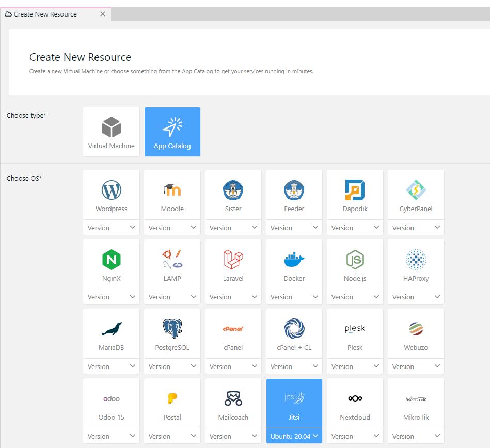Choose the PostgreSQL elephant icon
This screenshot has width=490, height=448.
(x=172, y=329)
